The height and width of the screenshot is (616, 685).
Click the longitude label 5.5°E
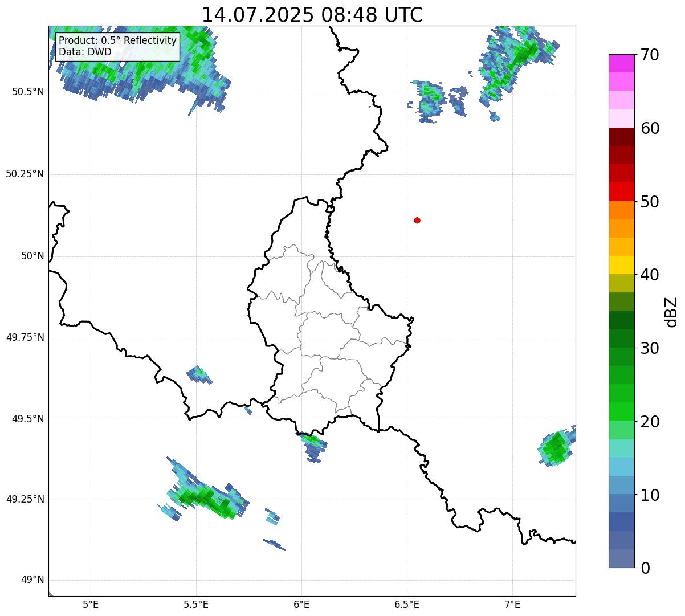click(x=196, y=604)
